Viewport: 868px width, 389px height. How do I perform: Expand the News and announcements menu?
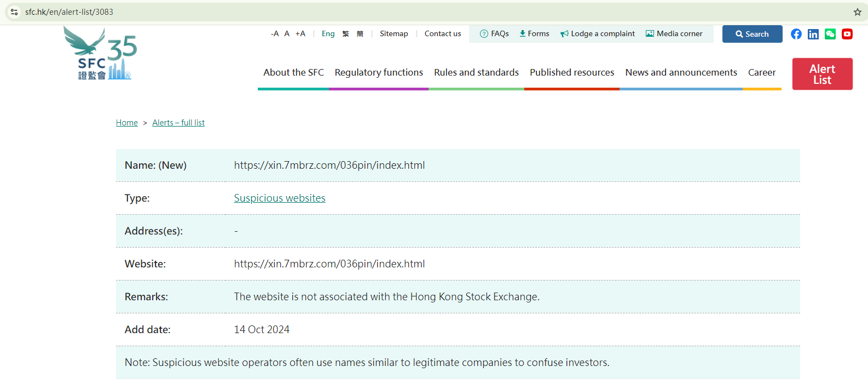681,72
